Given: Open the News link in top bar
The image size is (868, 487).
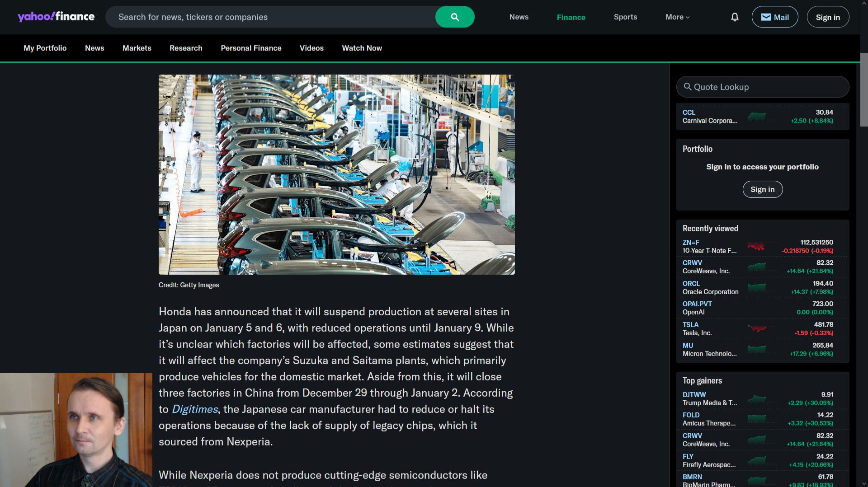Looking at the screenshot, I should (x=519, y=17).
